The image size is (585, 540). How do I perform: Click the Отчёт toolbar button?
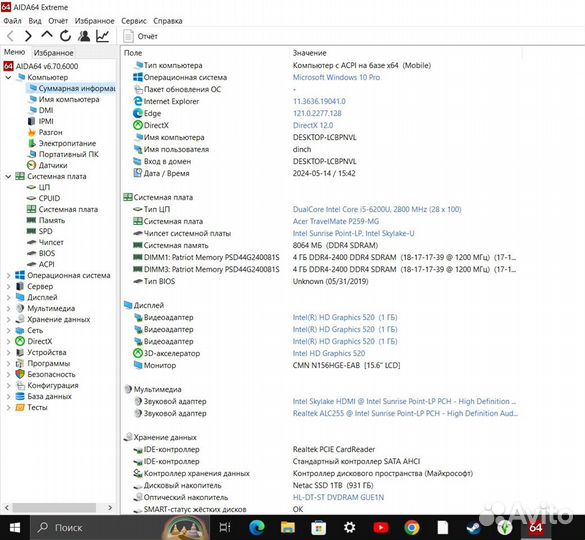[x=140, y=36]
